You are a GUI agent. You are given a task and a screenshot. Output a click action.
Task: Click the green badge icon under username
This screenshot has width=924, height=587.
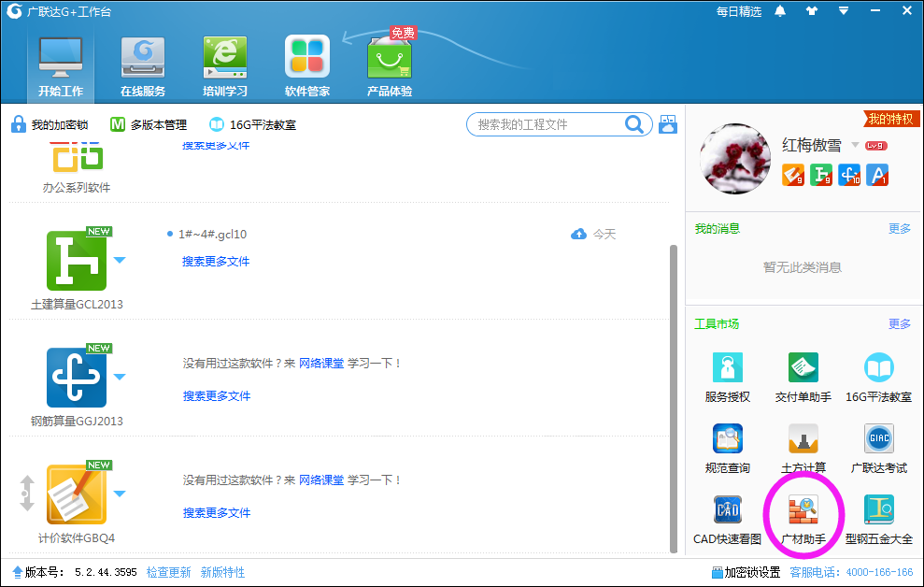click(821, 175)
